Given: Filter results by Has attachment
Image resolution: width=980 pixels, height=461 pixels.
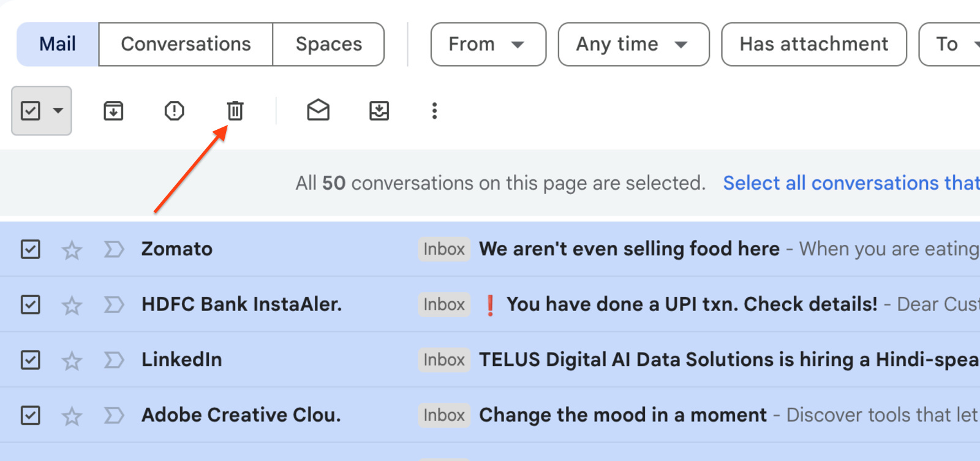Looking at the screenshot, I should click(813, 43).
